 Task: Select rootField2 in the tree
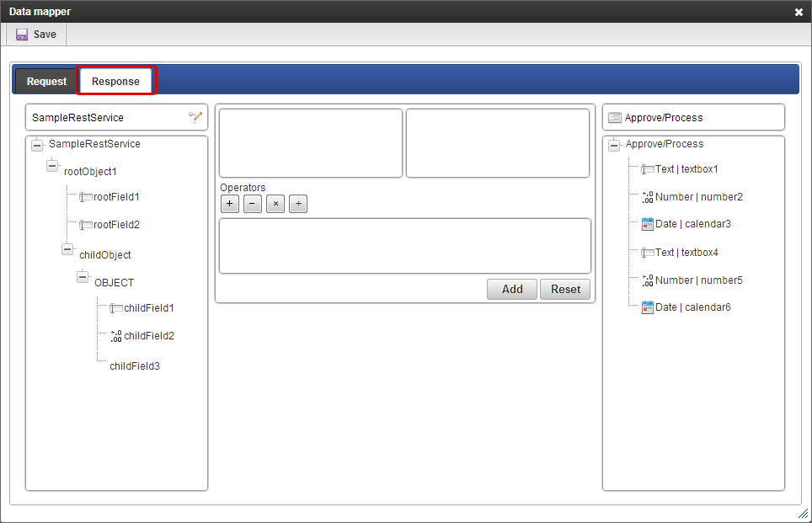[116, 225]
